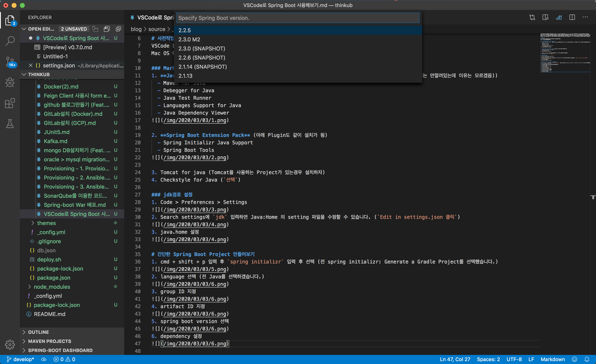Select version 2.3.0 M2
Viewport: 596px width, 364px height.
click(x=298, y=39)
